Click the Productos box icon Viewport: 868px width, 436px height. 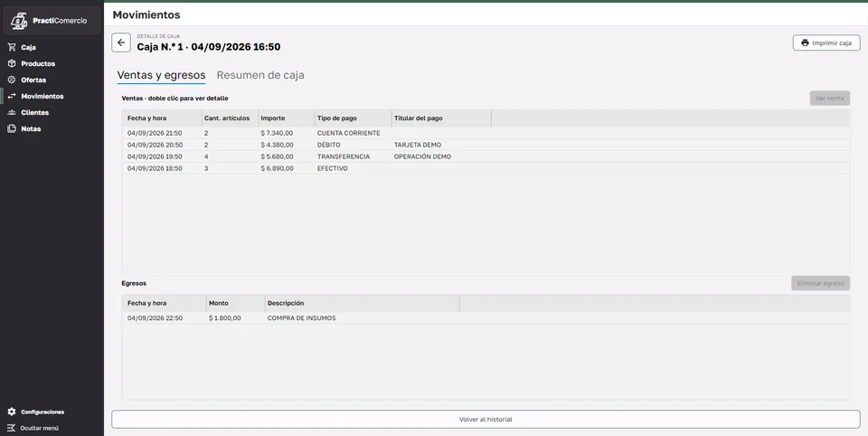click(x=12, y=63)
